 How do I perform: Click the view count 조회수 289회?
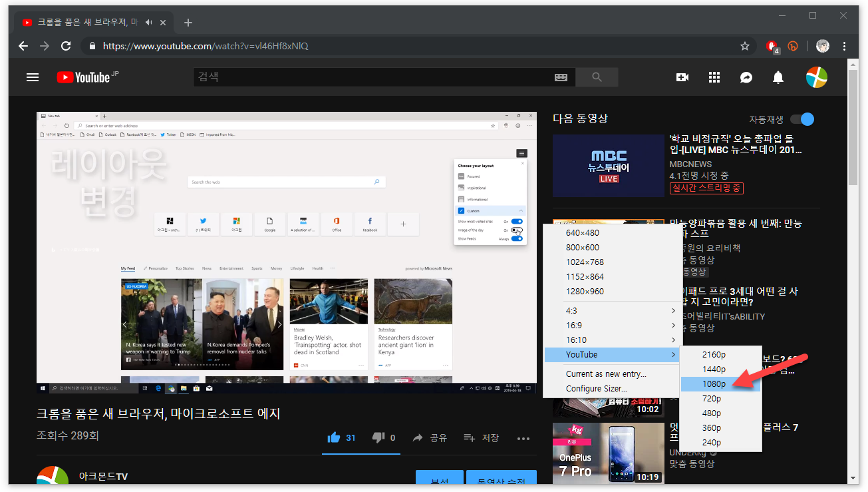[x=68, y=436]
